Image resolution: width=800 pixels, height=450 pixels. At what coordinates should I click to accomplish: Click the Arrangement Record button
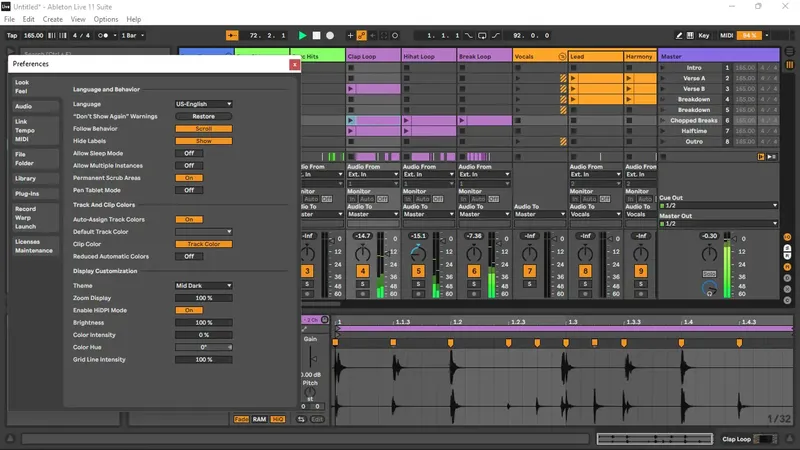pos(329,35)
